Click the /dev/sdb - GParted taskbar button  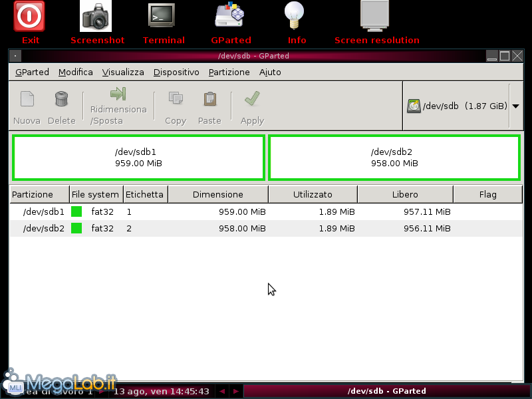click(x=386, y=391)
